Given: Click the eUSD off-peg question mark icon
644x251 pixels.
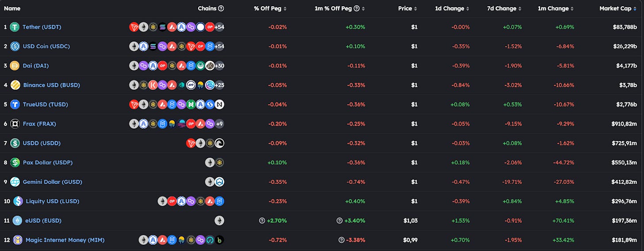Looking at the screenshot, I should click(262, 221).
